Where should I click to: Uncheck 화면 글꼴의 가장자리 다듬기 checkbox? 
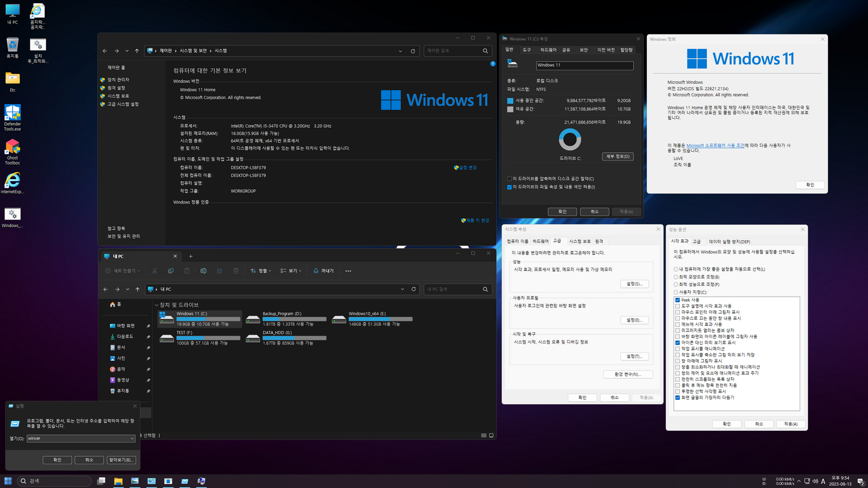(x=678, y=397)
